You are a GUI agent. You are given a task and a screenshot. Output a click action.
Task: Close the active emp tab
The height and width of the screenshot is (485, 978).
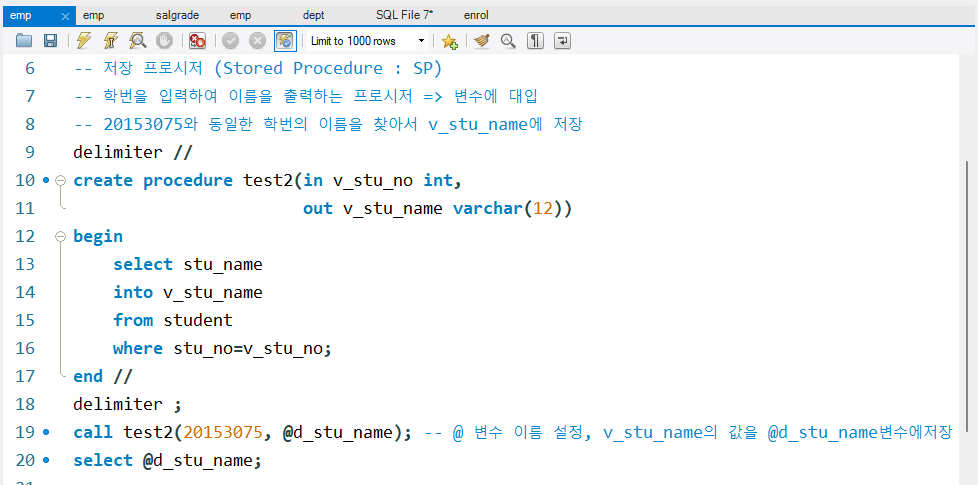pos(65,16)
